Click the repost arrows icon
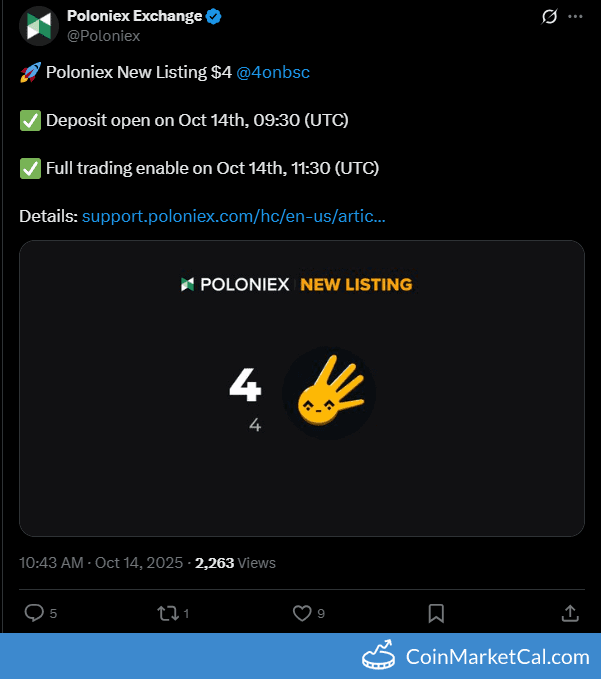This screenshot has width=601, height=679. [167, 612]
